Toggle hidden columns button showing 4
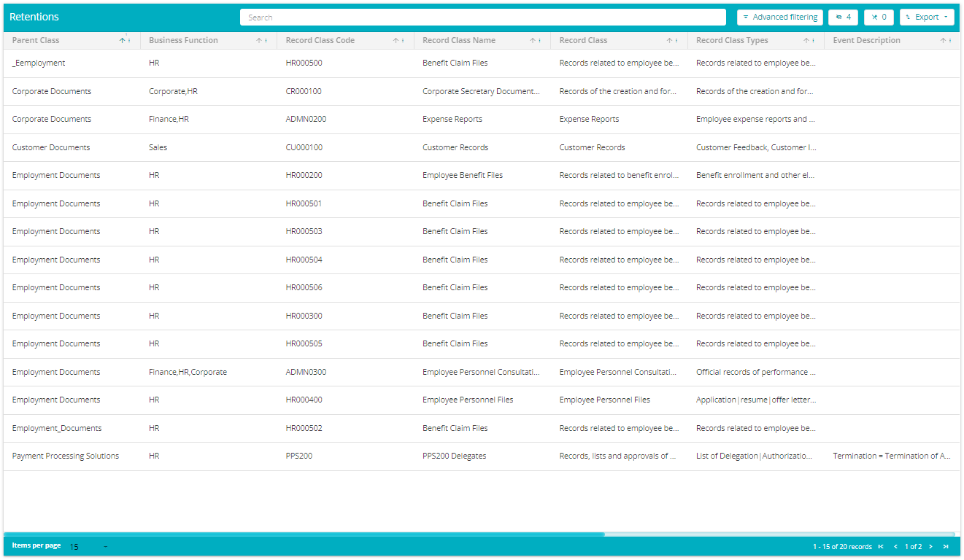This screenshot has height=560, width=964. [843, 17]
